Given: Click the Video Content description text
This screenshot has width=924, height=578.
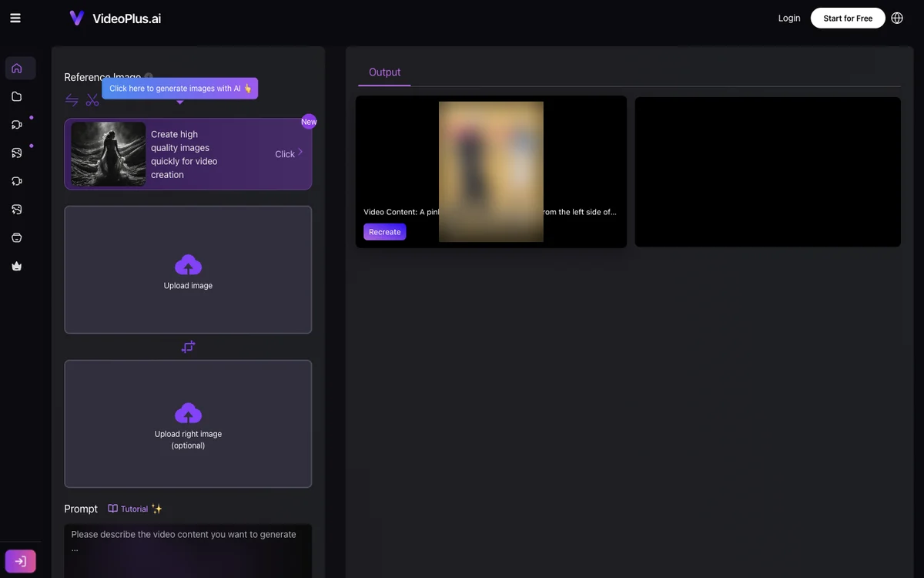Looking at the screenshot, I should pyautogui.click(x=490, y=212).
